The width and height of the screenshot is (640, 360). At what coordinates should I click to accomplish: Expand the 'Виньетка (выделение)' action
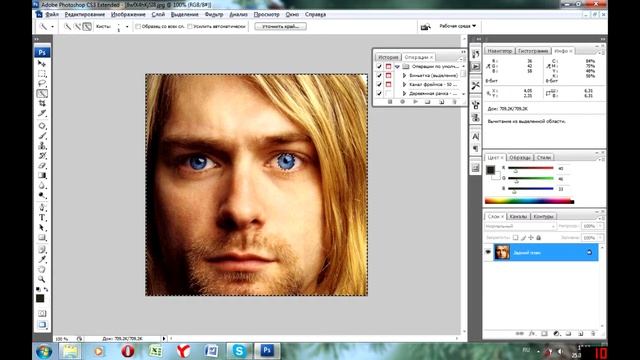click(x=404, y=76)
